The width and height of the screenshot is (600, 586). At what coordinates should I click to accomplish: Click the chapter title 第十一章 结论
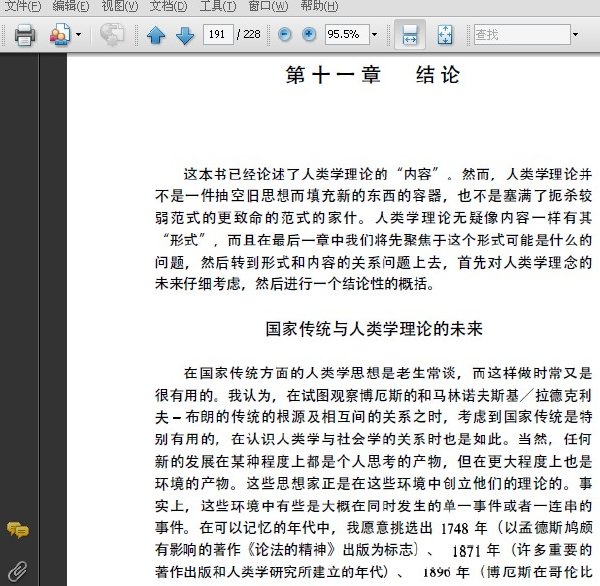click(373, 75)
